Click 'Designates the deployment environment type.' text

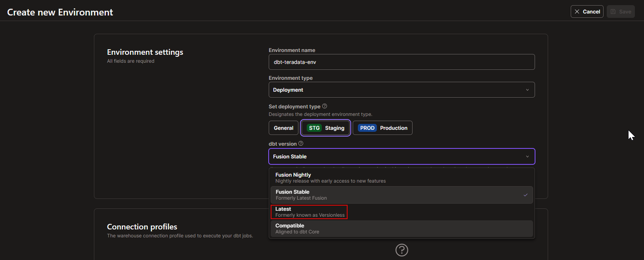click(320, 114)
